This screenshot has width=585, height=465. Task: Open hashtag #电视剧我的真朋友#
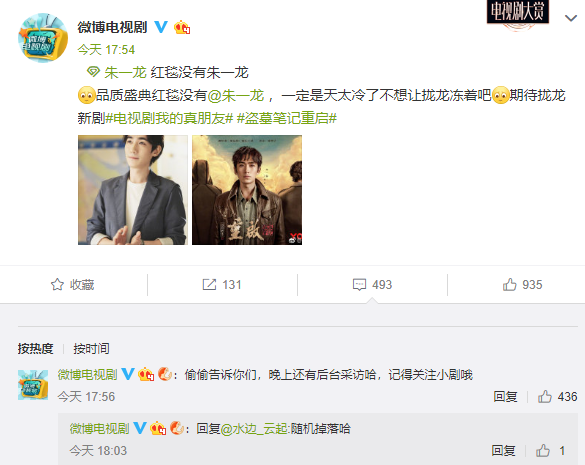click(x=169, y=118)
